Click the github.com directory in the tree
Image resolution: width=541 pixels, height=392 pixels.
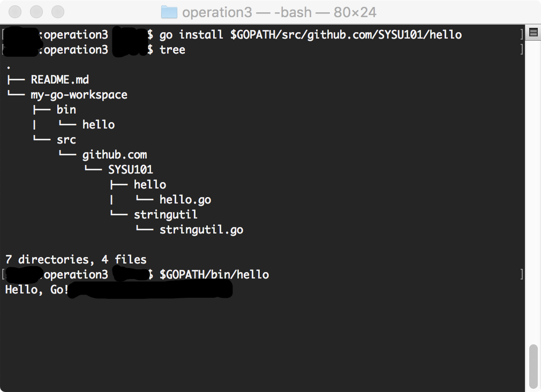[114, 155]
